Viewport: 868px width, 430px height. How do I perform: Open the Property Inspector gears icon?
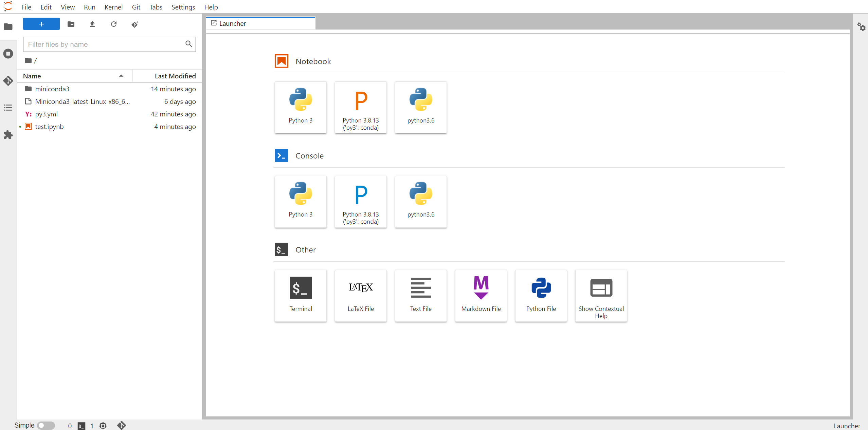[x=861, y=26]
